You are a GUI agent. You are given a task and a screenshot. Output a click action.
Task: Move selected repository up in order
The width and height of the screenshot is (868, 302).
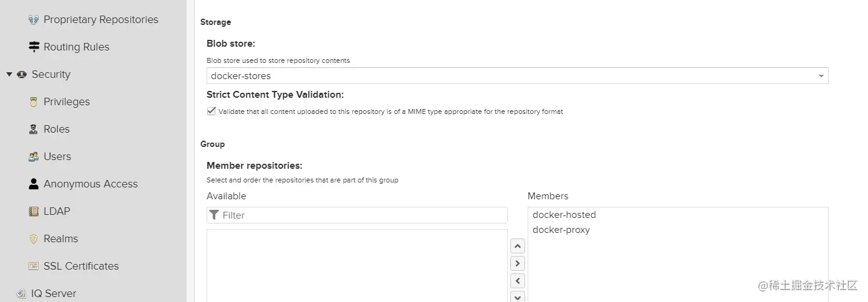517,247
